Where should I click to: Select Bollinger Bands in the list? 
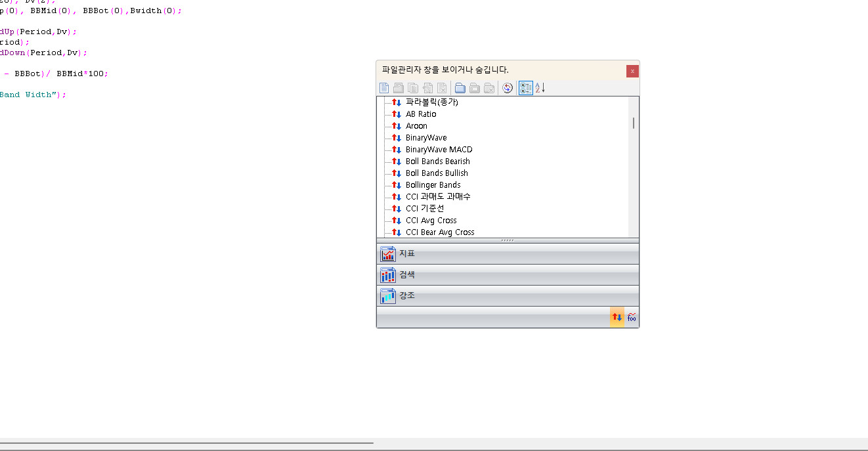(433, 185)
